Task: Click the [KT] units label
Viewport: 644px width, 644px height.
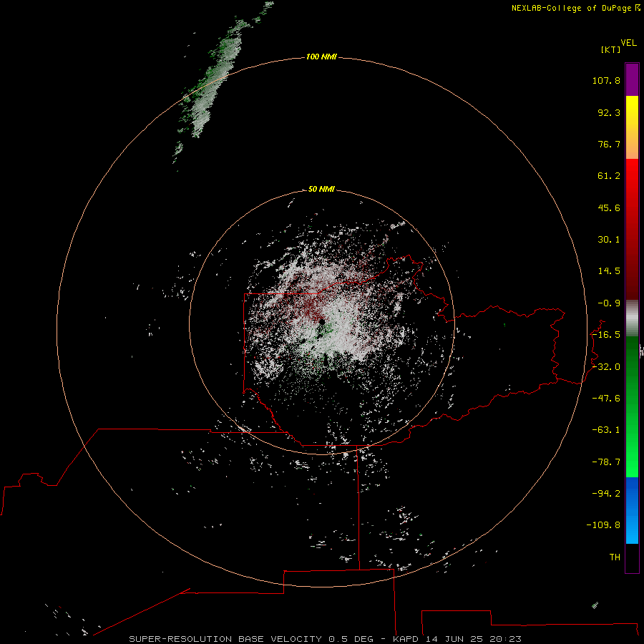Action: pyautogui.click(x=610, y=49)
